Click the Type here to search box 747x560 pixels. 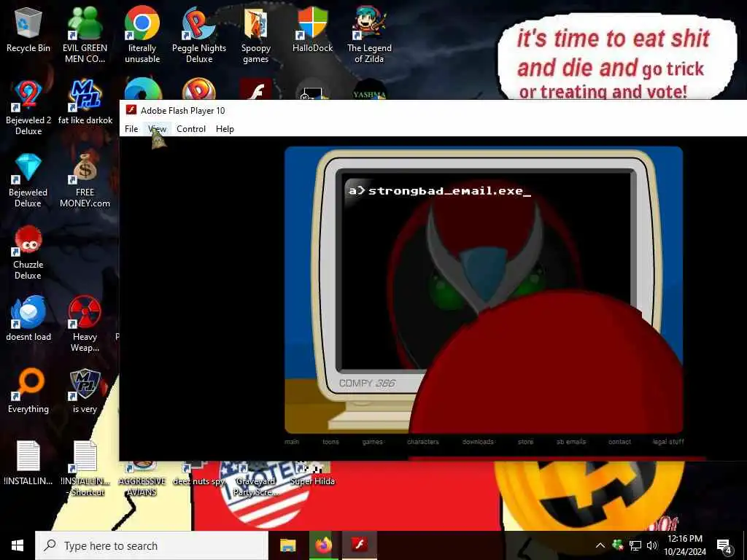click(x=152, y=545)
